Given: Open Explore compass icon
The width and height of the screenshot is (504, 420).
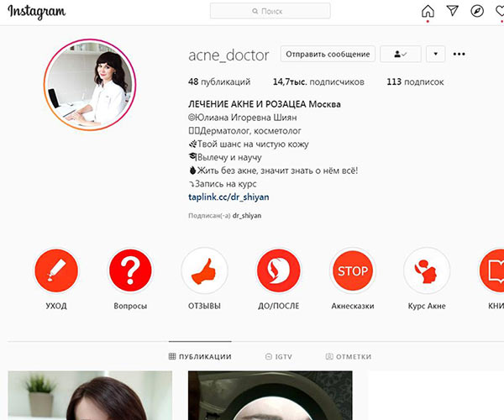Looking at the screenshot, I should click(x=477, y=11).
